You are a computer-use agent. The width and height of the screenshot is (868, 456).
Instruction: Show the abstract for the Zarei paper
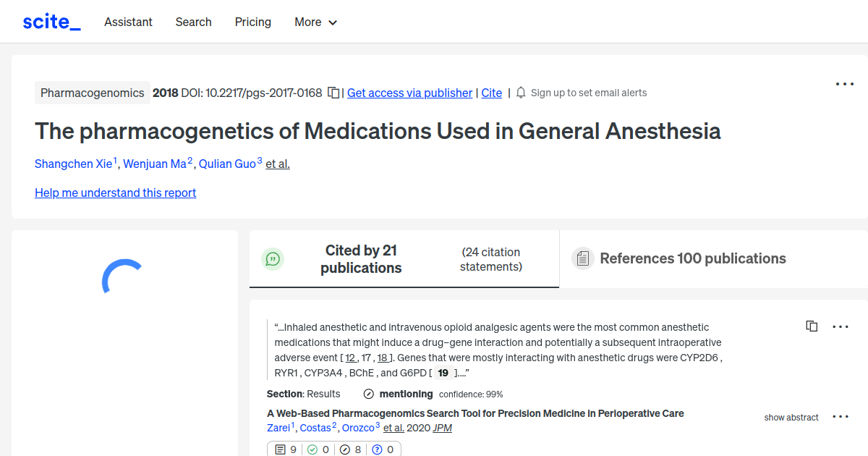791,418
